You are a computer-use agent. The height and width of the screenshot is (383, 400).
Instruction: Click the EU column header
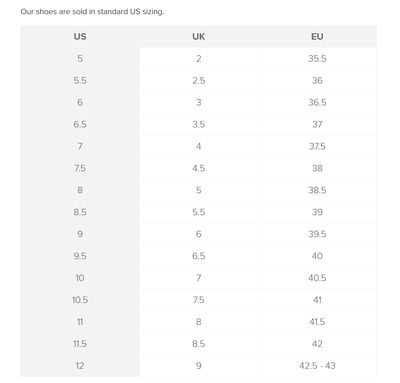pos(317,36)
